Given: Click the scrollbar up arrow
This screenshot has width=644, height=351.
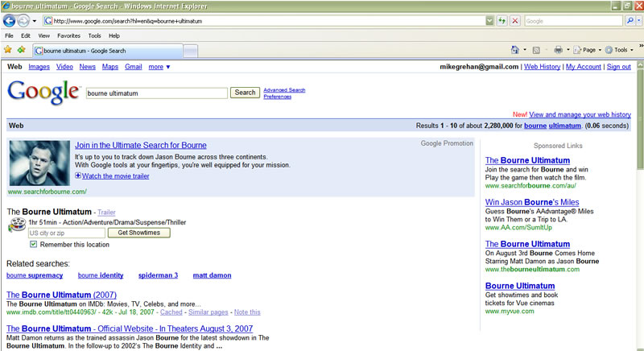Looking at the screenshot, I should pos(640,64).
